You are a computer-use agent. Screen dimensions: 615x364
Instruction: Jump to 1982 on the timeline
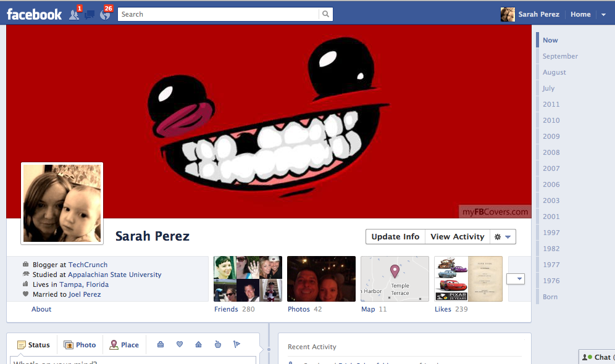[551, 249]
